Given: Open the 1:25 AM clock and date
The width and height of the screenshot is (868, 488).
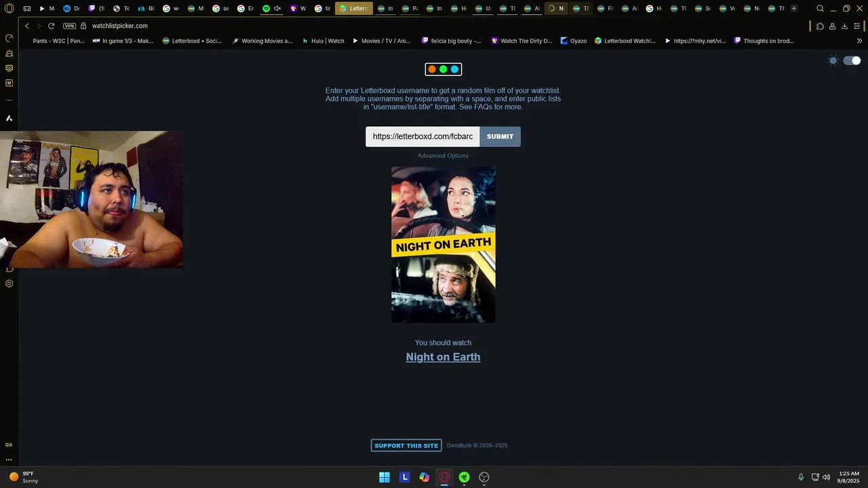Looking at the screenshot, I should [x=849, y=477].
